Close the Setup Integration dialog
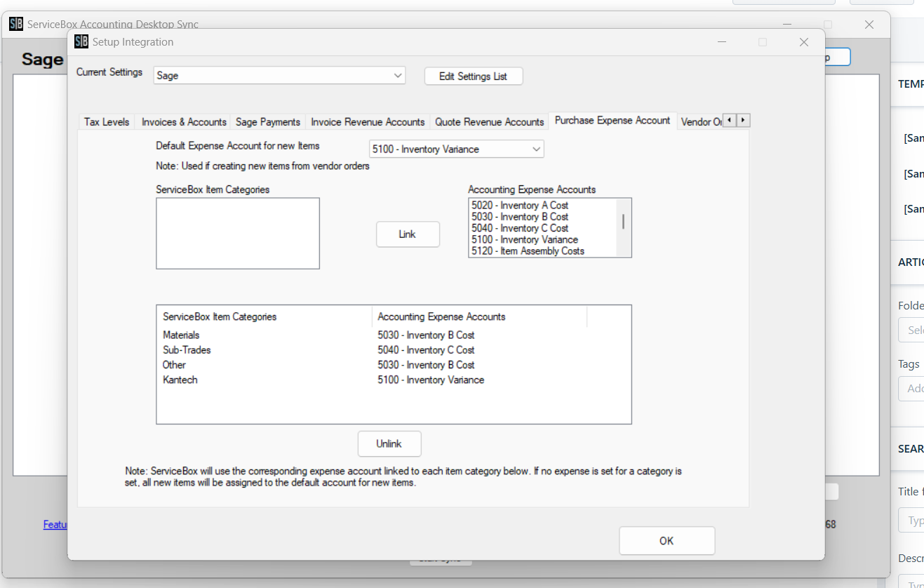 click(x=804, y=42)
